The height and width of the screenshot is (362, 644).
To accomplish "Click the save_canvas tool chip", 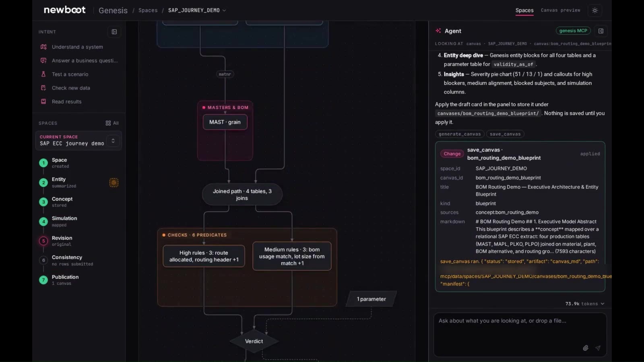I will click(x=505, y=134).
